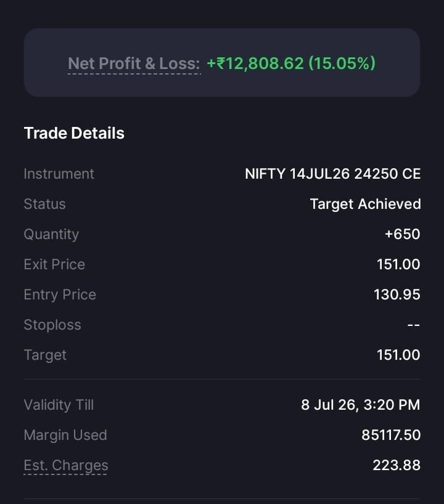Tap the Margin Used value 85117.50
The width and height of the screenshot is (444, 504).
point(391,435)
